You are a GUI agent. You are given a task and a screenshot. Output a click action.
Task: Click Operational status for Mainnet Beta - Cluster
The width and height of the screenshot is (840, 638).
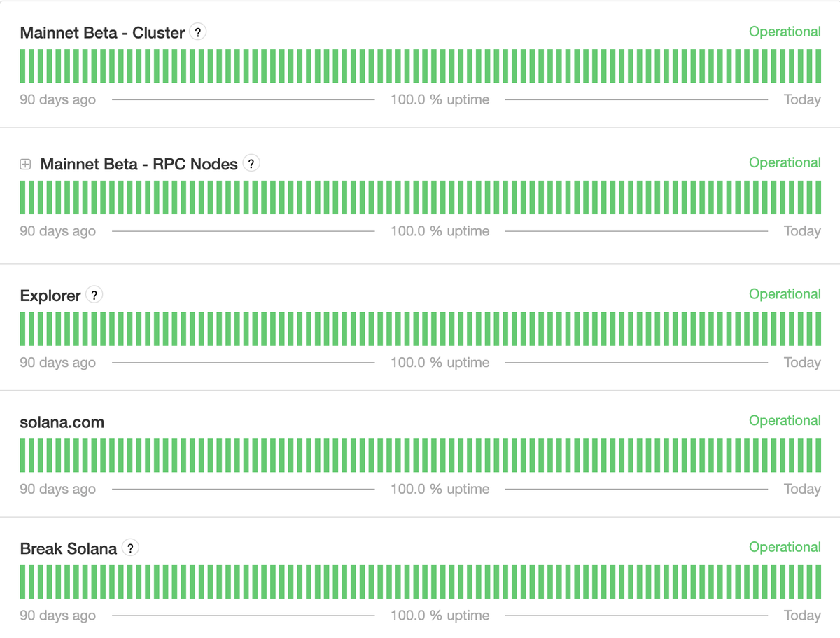coord(785,32)
